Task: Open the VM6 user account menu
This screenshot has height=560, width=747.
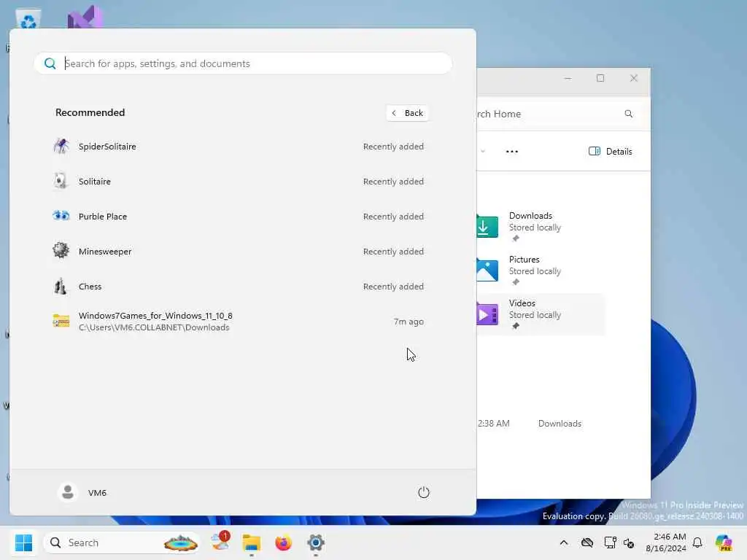Action: [82, 492]
